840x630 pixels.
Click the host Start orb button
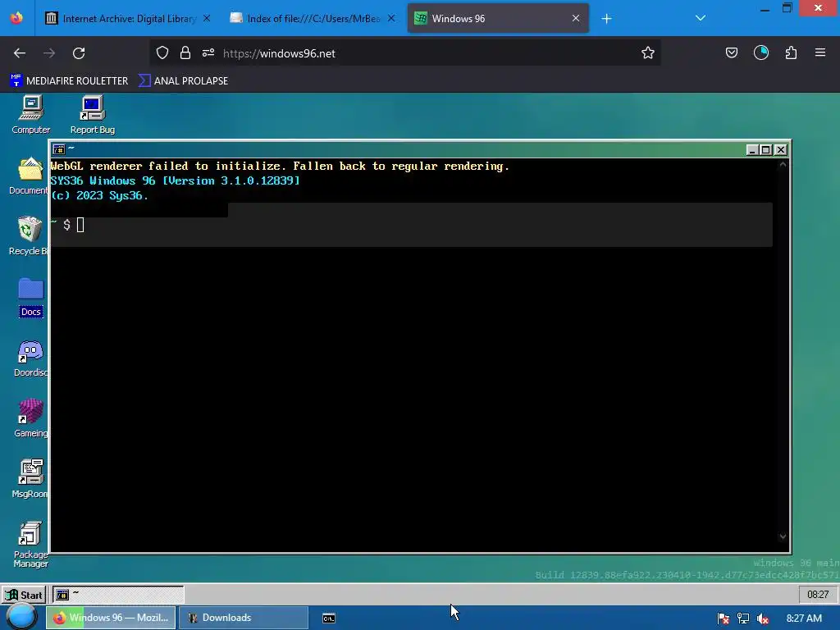[x=21, y=617]
